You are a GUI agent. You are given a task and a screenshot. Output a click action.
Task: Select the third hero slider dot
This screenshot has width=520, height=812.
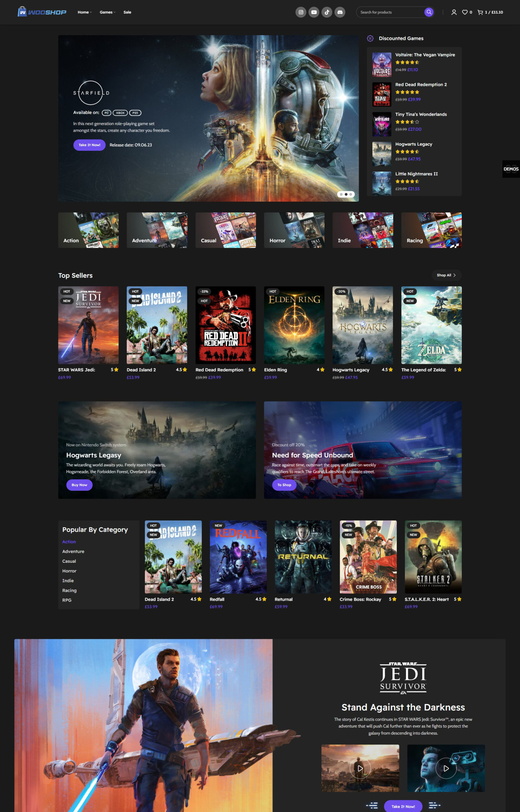351,194
